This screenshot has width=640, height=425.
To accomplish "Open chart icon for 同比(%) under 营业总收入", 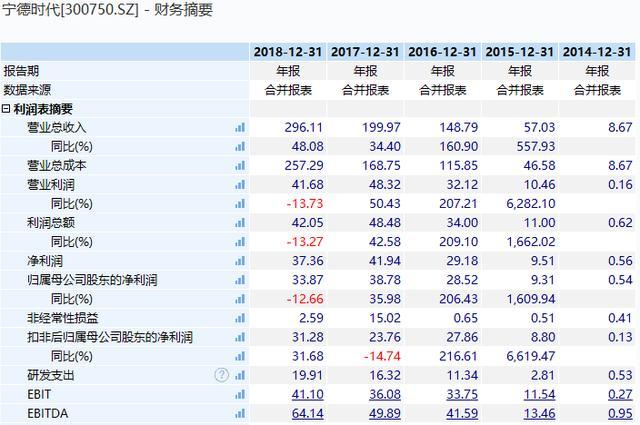I will [240, 147].
